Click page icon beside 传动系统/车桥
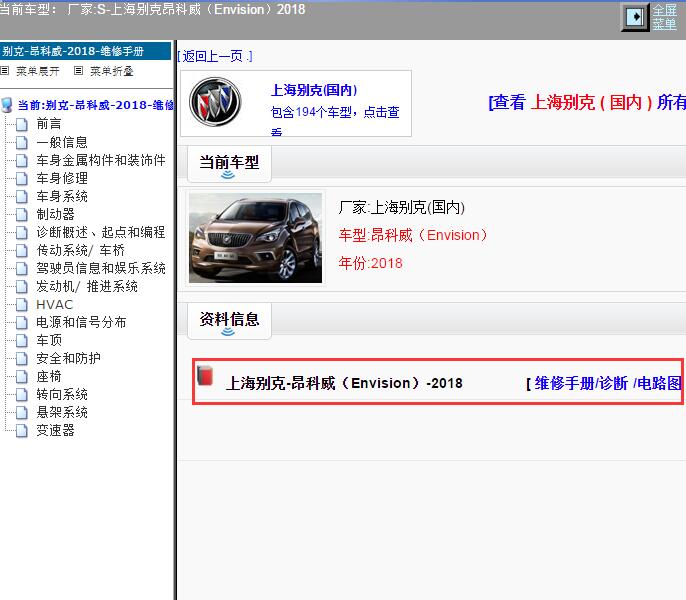The height and width of the screenshot is (600, 686). (22, 251)
